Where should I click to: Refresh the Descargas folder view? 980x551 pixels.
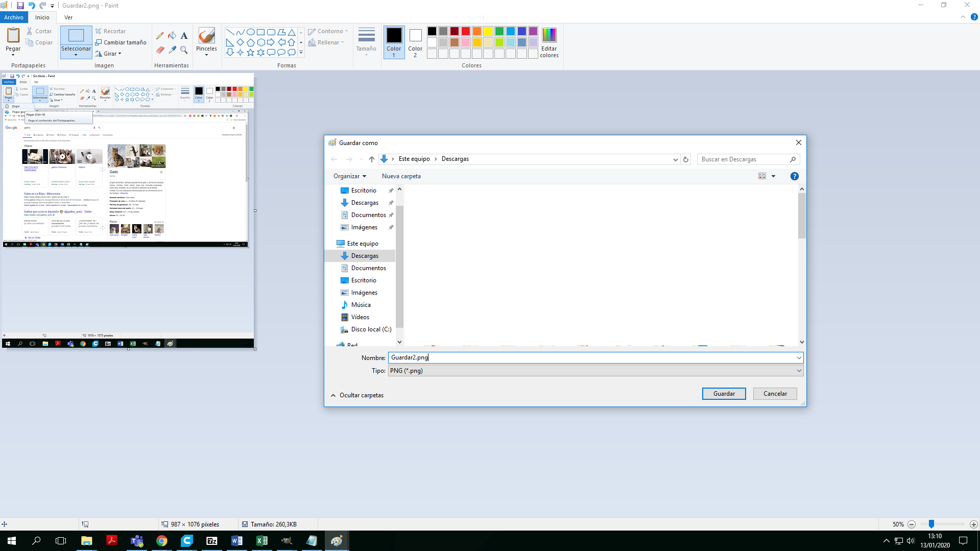click(x=686, y=159)
